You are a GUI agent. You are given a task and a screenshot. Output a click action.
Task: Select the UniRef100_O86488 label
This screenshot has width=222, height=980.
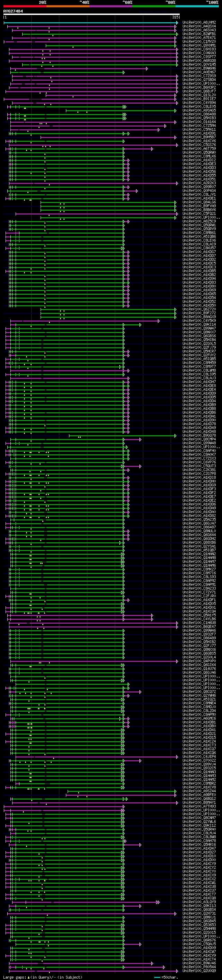[199, 114]
